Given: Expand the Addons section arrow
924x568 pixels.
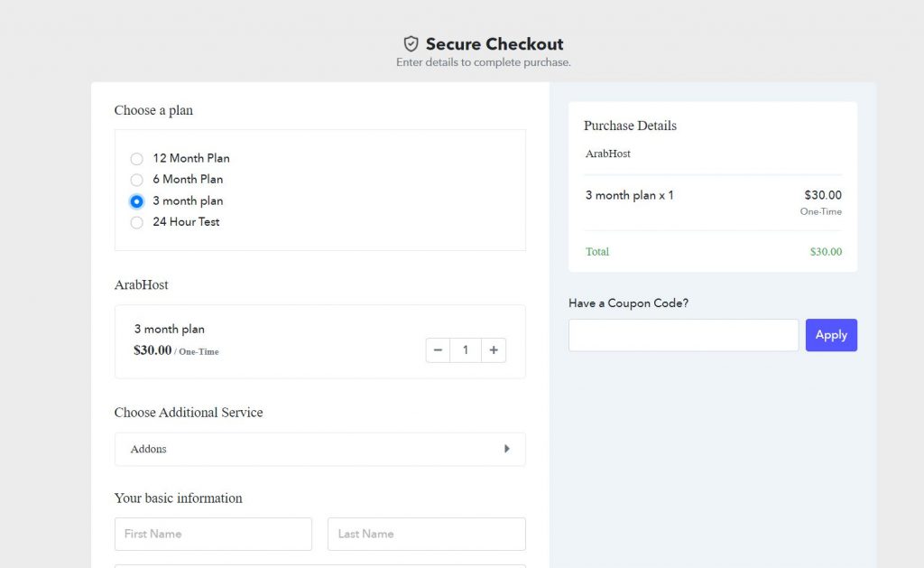Looking at the screenshot, I should click(x=507, y=449).
